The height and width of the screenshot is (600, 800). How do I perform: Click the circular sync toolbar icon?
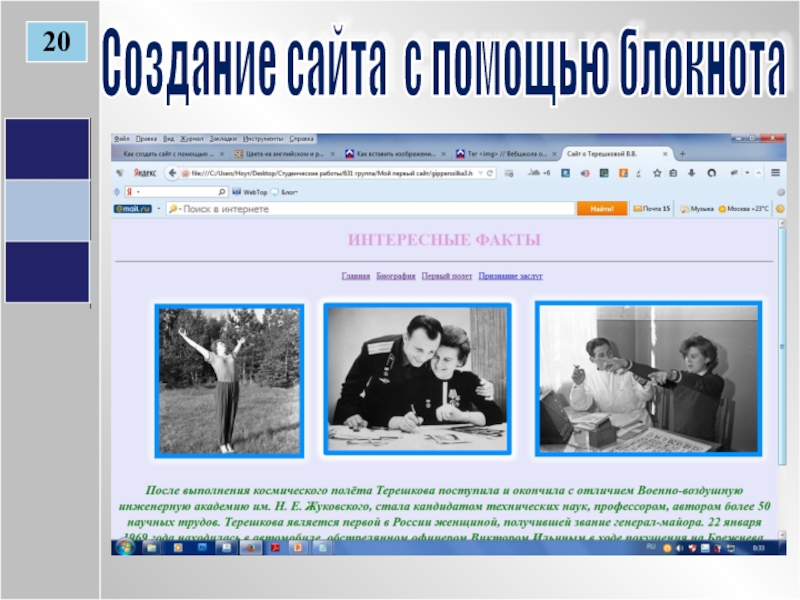point(711,173)
